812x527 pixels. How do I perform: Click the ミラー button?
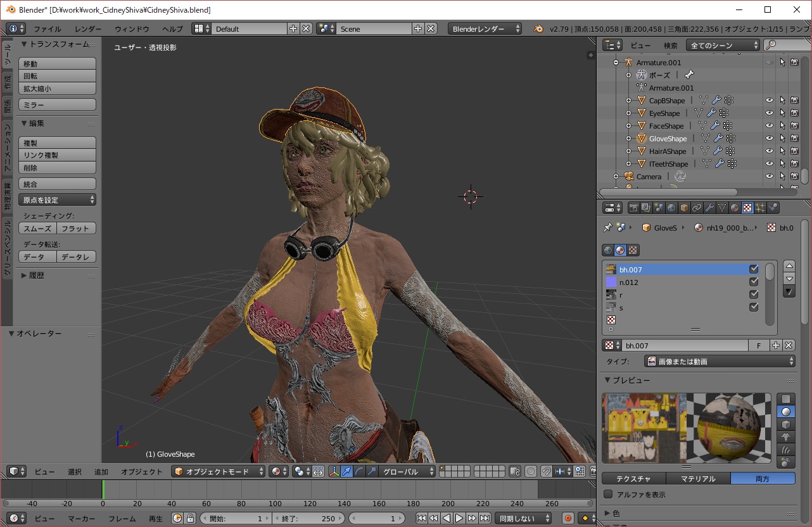(57, 105)
